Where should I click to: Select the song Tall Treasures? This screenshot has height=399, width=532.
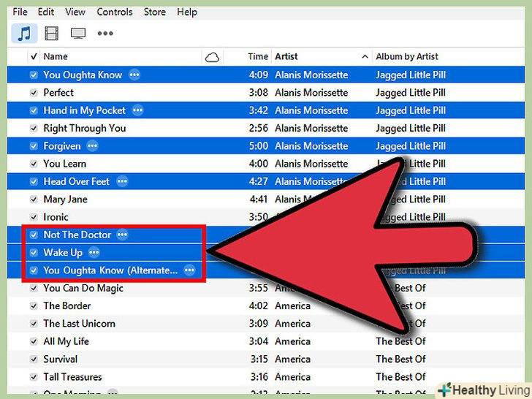tap(72, 377)
